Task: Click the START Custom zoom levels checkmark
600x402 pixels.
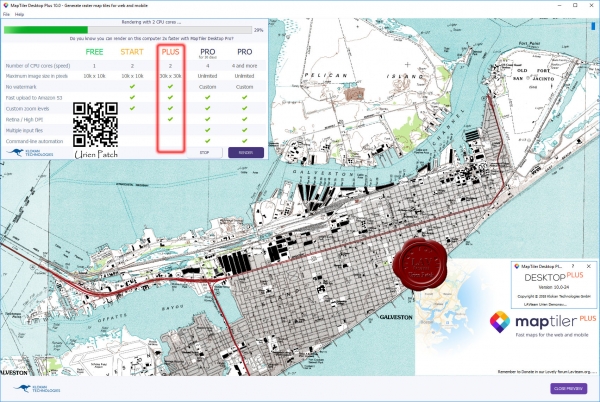Action: pyautogui.click(x=132, y=108)
